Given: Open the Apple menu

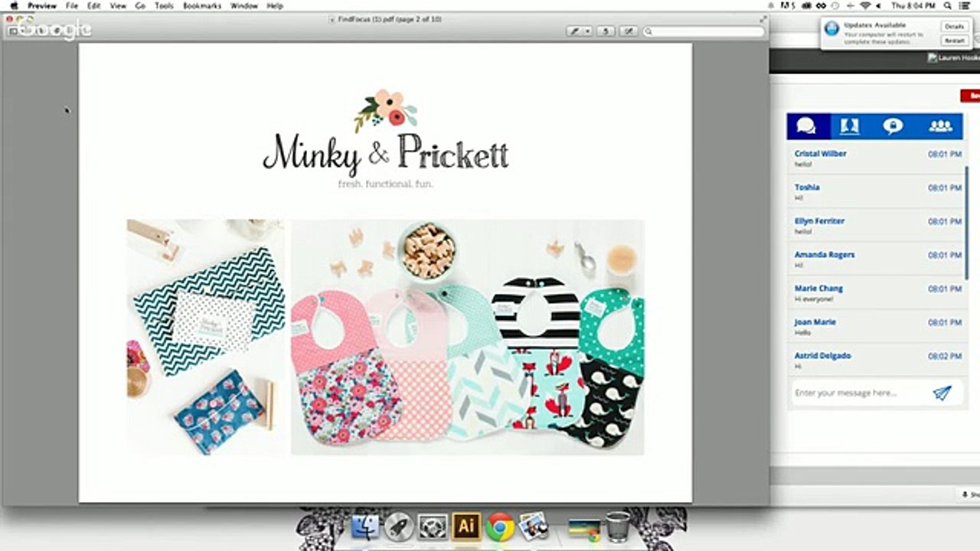Looking at the screenshot, I should [x=14, y=5].
